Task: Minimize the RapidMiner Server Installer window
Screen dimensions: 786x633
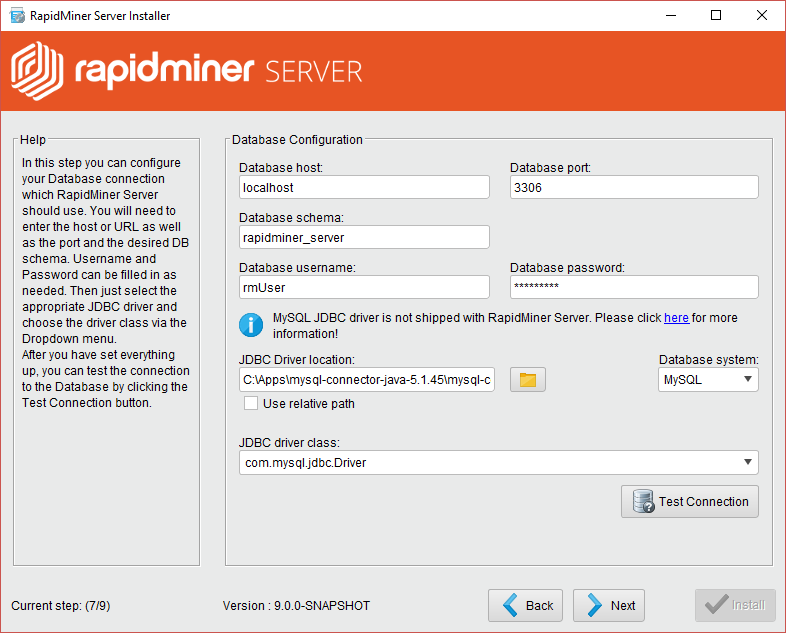Action: 670,16
